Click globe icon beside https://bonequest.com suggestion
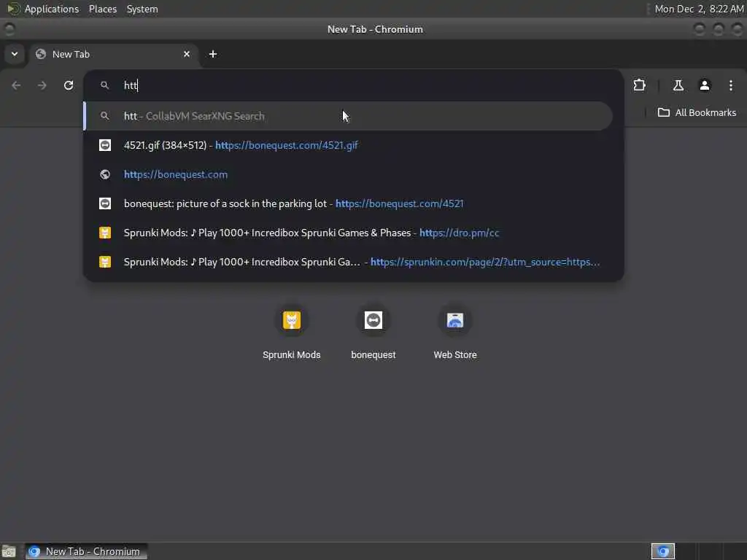Screen dimensions: 747x560 (105, 174)
